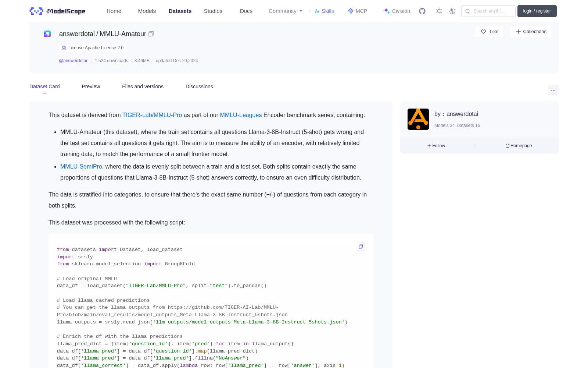
Task: Open the TIGER-Lab/MMLU-Pro link
Action: (x=152, y=115)
